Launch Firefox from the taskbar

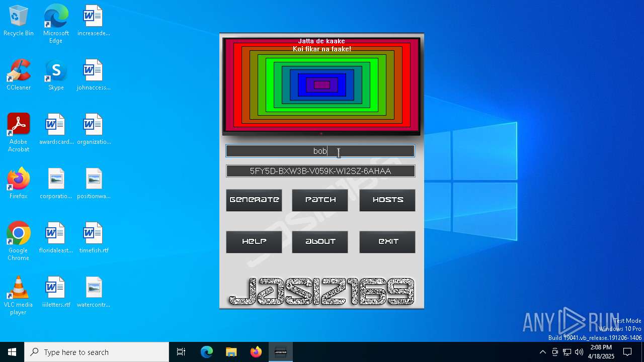point(256,352)
